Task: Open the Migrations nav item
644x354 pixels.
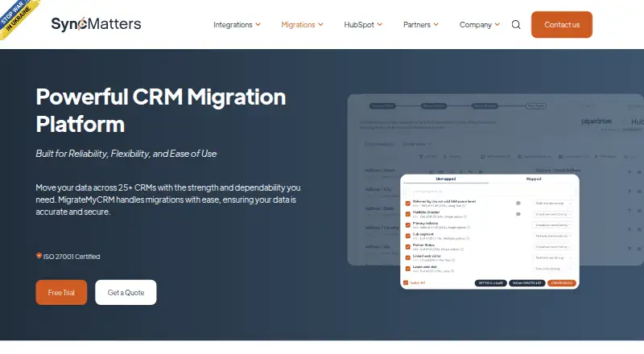Action: [x=298, y=25]
